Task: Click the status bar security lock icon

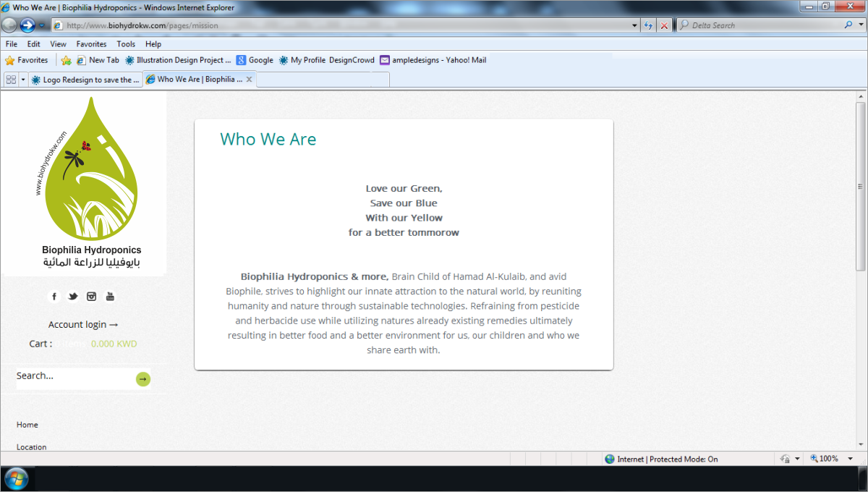Action: (x=786, y=459)
